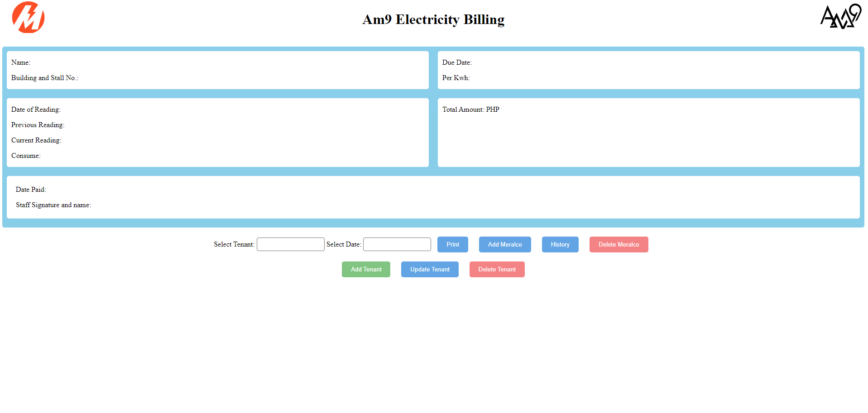
Task: Click the Am9 Electricity Billing title
Action: (x=433, y=19)
